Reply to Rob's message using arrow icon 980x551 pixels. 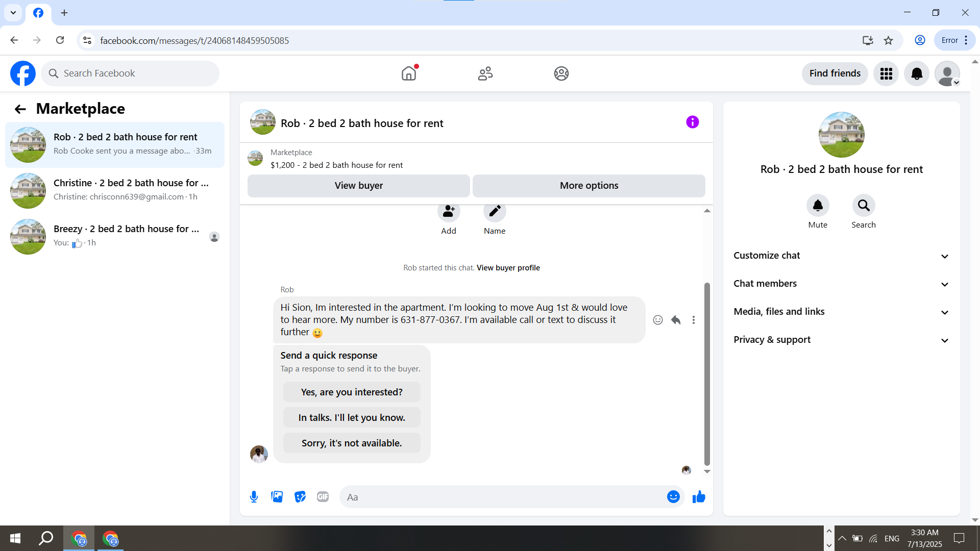pos(676,320)
